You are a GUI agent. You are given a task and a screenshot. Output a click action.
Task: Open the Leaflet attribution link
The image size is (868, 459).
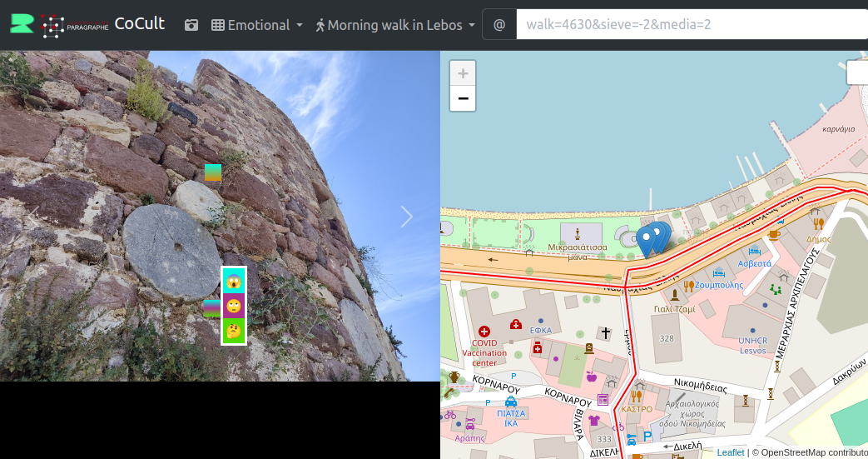pyautogui.click(x=730, y=452)
